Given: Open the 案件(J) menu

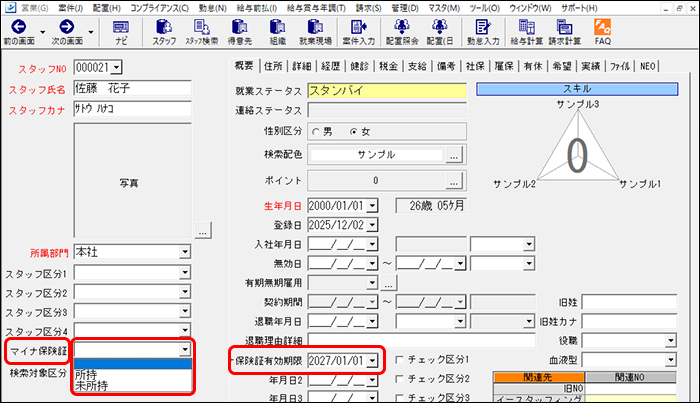Looking at the screenshot, I should tap(71, 8).
